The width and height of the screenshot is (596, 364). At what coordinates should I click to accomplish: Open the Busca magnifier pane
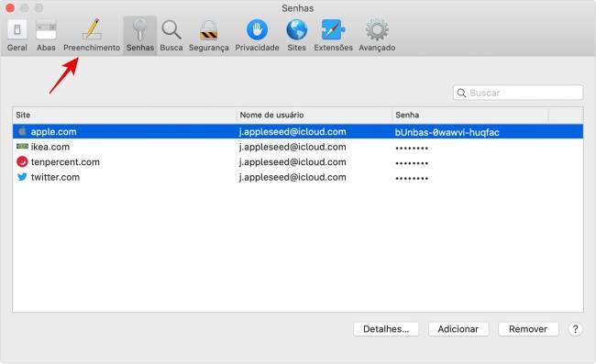(x=171, y=36)
